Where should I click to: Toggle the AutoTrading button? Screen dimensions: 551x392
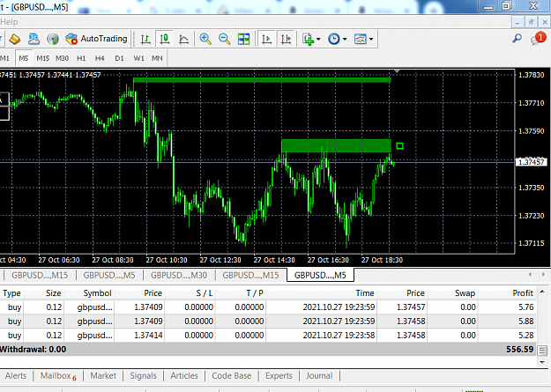pyautogui.click(x=96, y=39)
